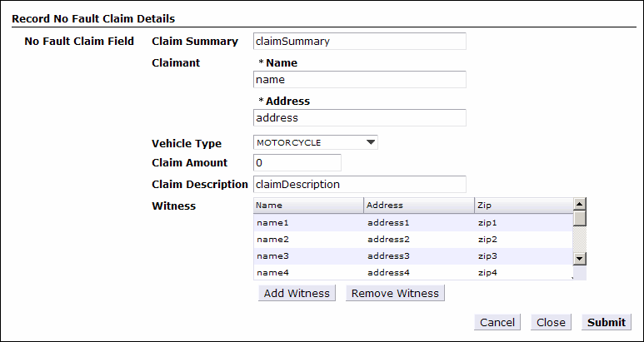Click the Claim Summary input field
The image size is (644, 342).
(359, 42)
